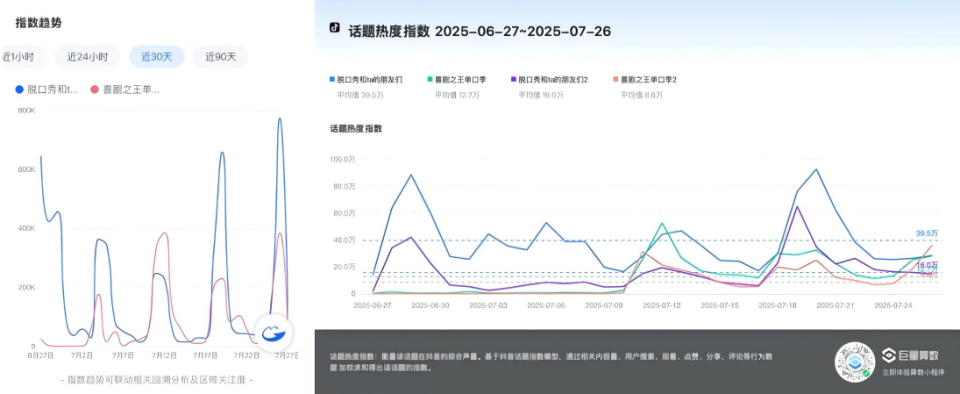The height and width of the screenshot is (394, 960).
Task: Click the 40.0万 y-axis label
Action: (344, 240)
